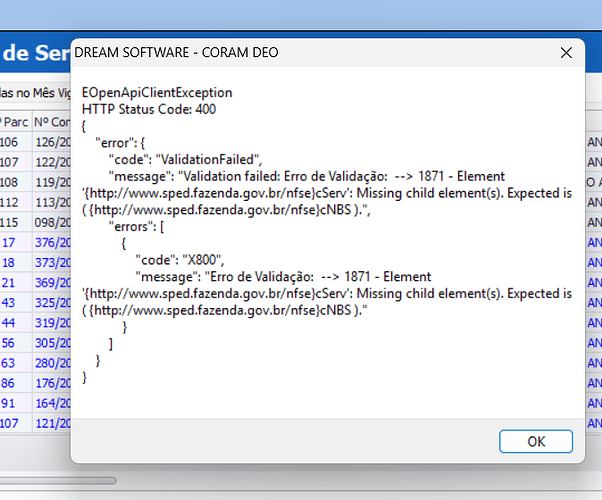Click the contract cell starting 376/
602x500 pixels.
coord(51,242)
